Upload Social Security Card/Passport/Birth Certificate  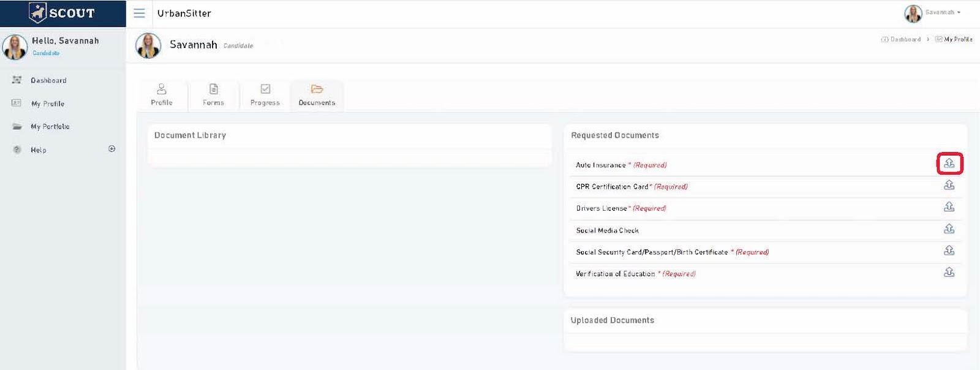coord(949,251)
